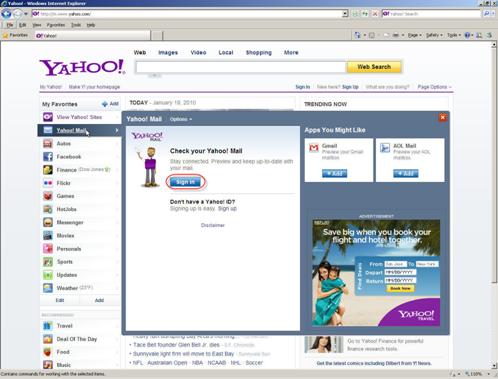
Task: Open the Music sidebar icon
Action: coord(48,365)
